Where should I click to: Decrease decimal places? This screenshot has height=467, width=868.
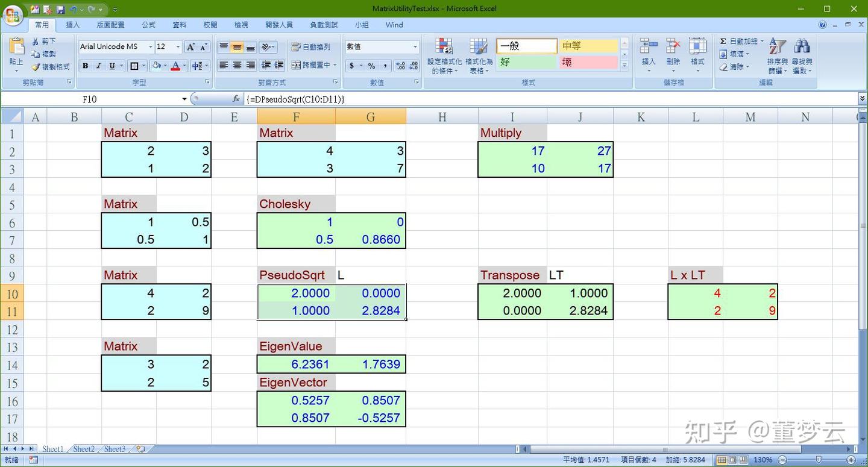[414, 66]
